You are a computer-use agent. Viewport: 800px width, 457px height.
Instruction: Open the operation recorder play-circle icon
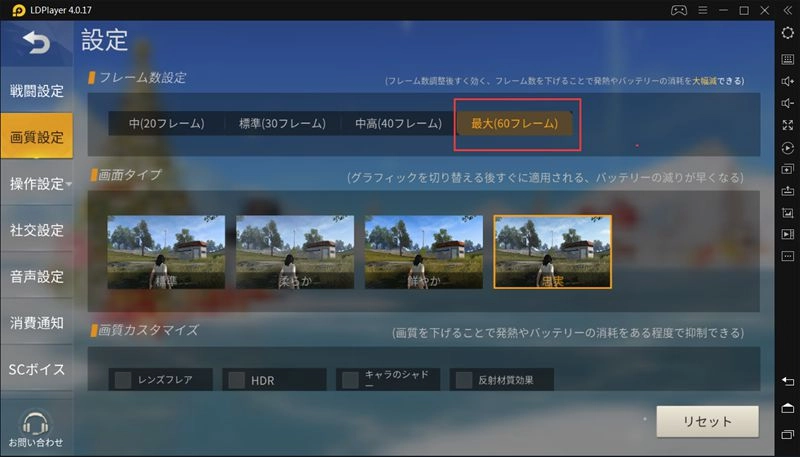(x=788, y=148)
